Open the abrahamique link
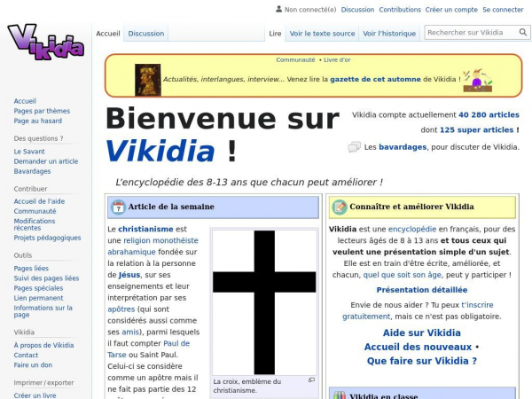 tap(131, 252)
